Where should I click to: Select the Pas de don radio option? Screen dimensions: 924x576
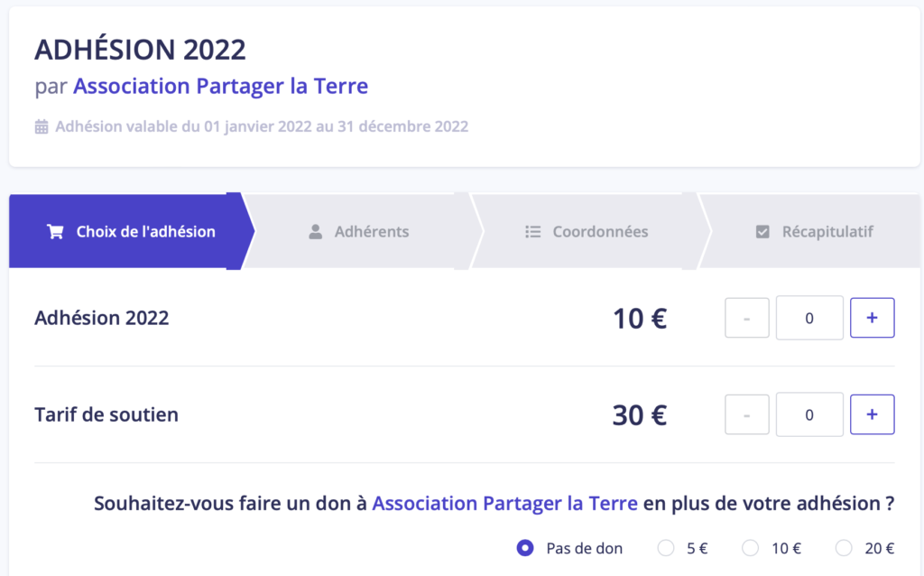point(525,548)
